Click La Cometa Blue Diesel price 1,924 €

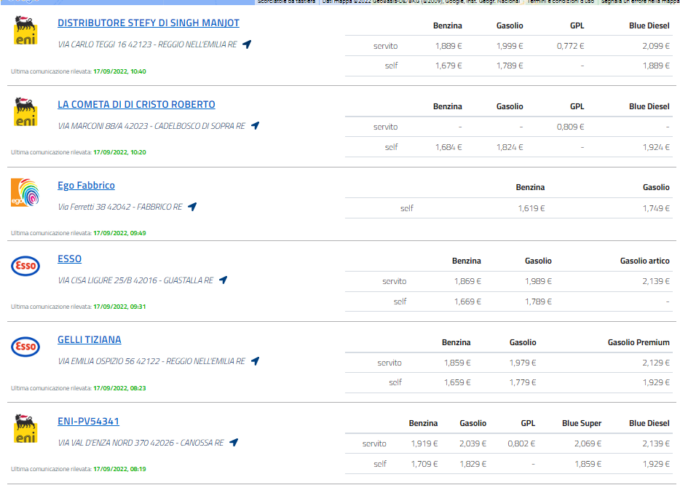(656, 147)
